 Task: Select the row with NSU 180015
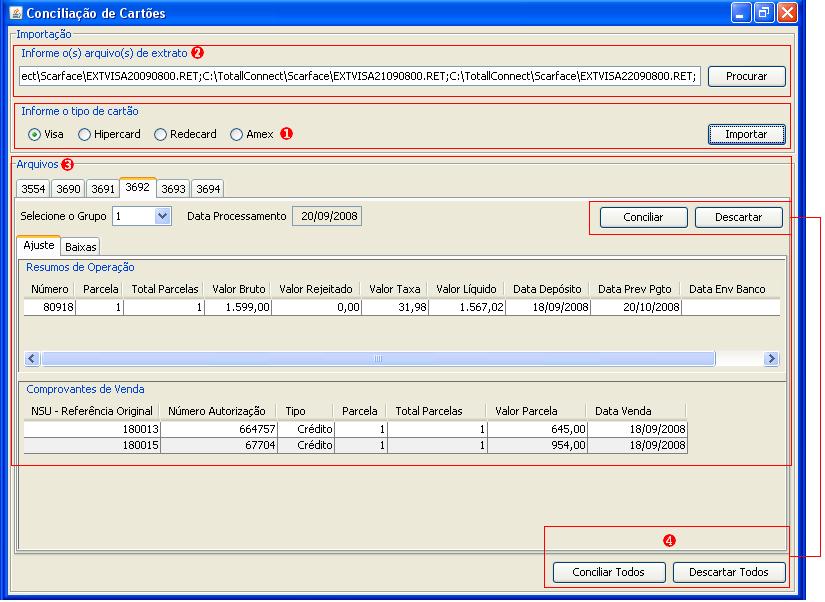[x=355, y=445]
